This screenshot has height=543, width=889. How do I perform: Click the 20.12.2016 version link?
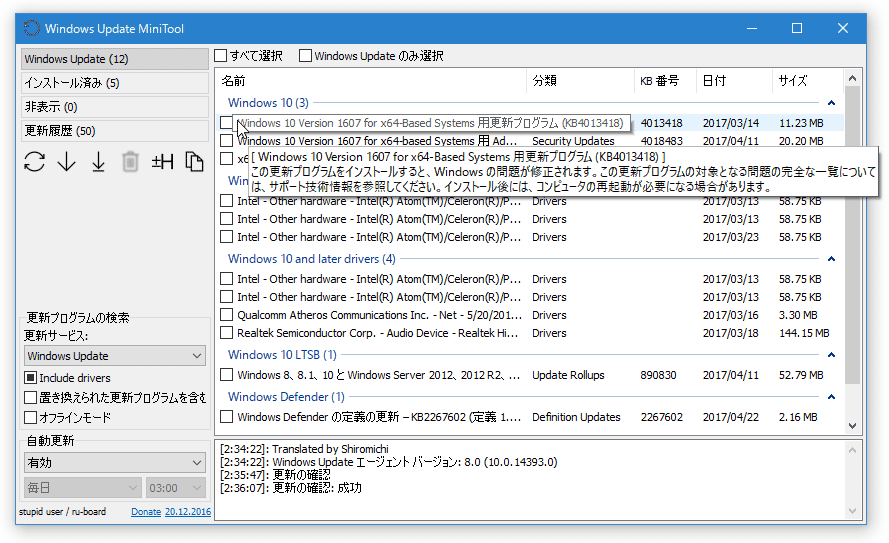pos(188,511)
